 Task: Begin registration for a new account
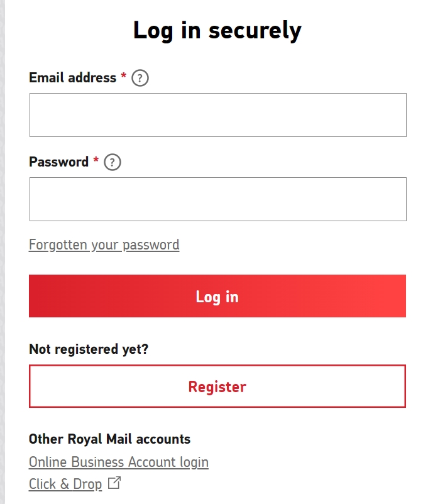(217, 386)
